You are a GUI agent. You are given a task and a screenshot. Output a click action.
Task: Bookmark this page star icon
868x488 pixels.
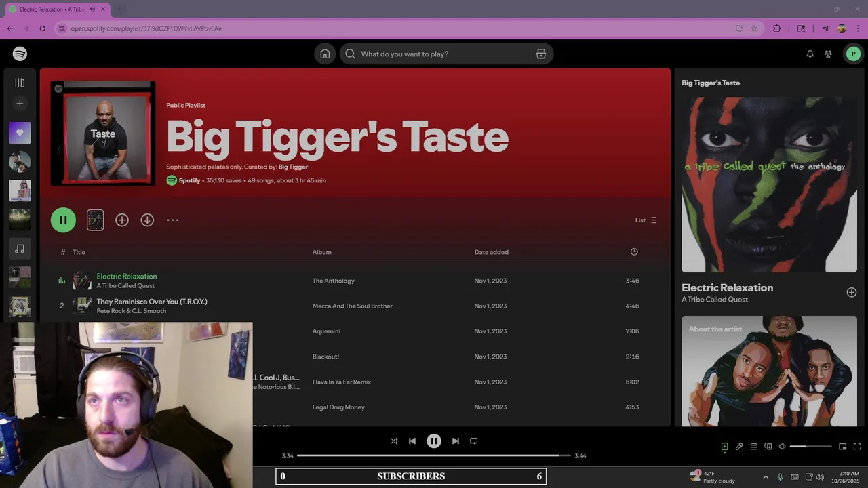[753, 28]
